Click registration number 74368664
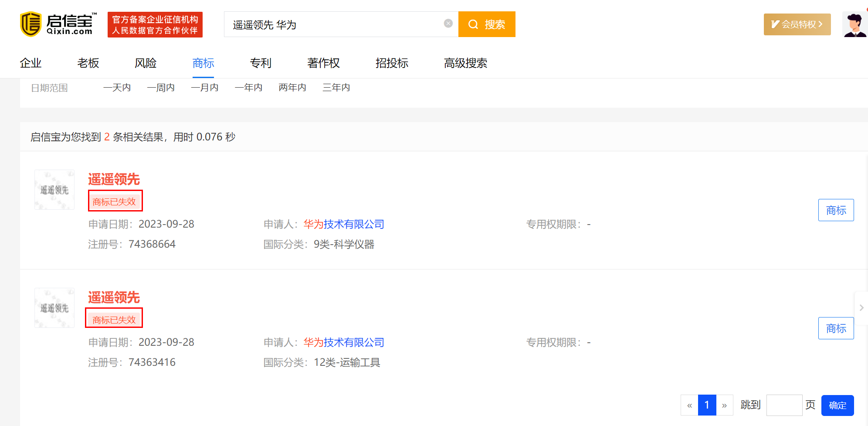This screenshot has height=426, width=868. (152, 244)
